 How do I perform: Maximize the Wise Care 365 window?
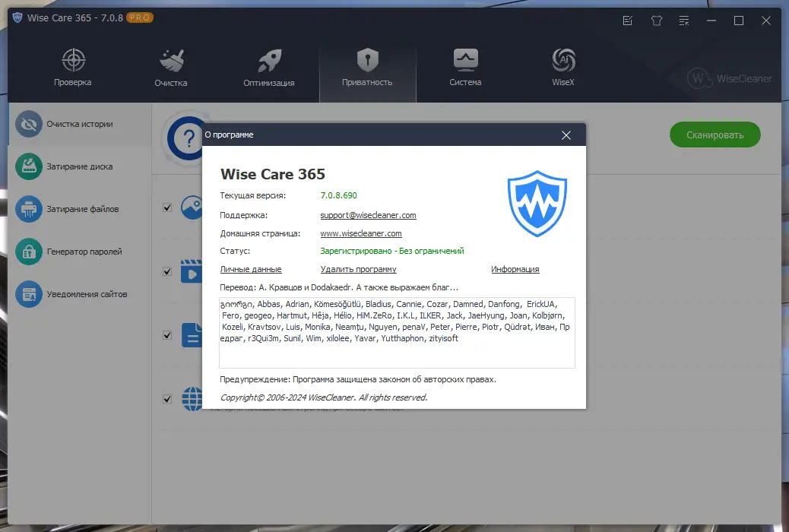pyautogui.click(x=739, y=21)
